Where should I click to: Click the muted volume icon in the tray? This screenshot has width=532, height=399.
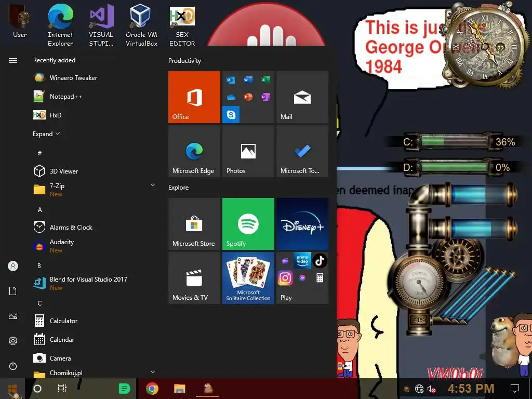[x=431, y=389]
